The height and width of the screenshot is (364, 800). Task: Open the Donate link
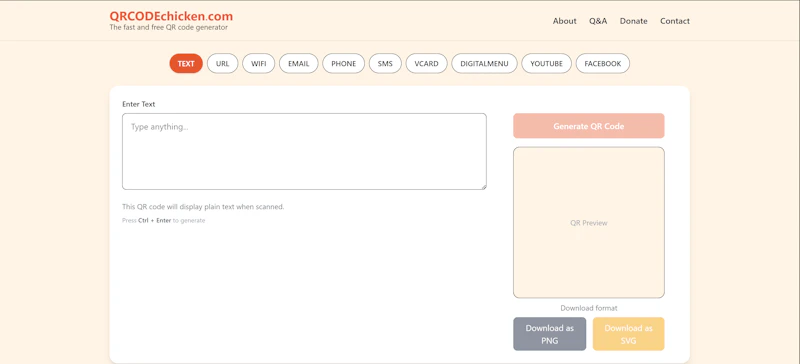coord(634,21)
